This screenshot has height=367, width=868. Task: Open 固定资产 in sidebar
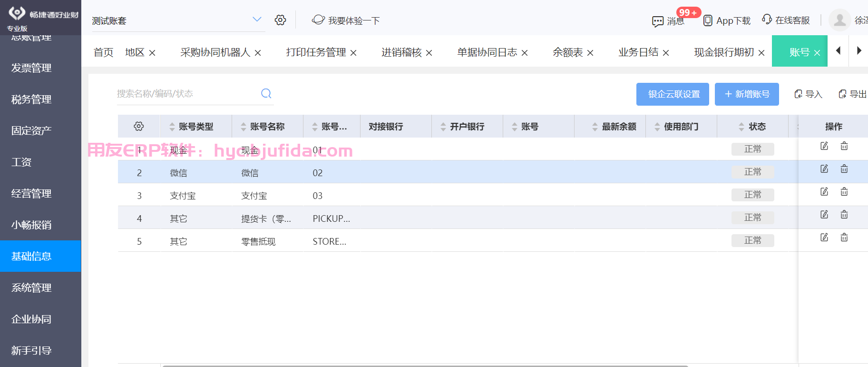40,131
